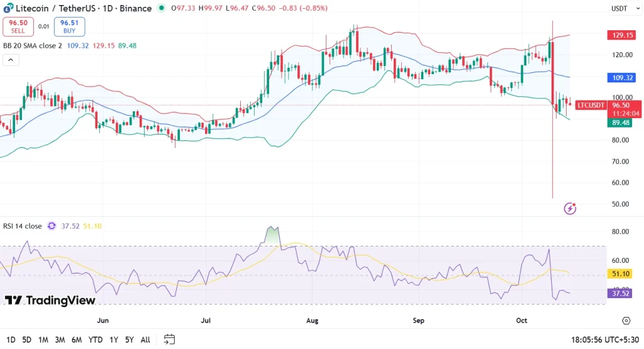644x349 pixels.
Task: Select the 1D time range
Action: point(11,340)
